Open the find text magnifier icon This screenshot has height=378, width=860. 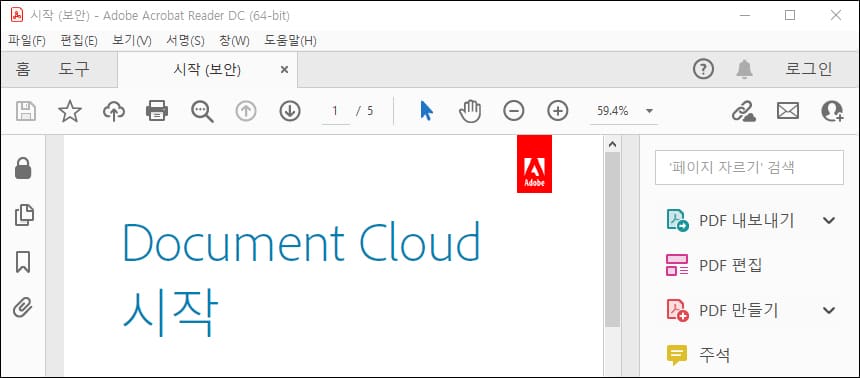(202, 111)
